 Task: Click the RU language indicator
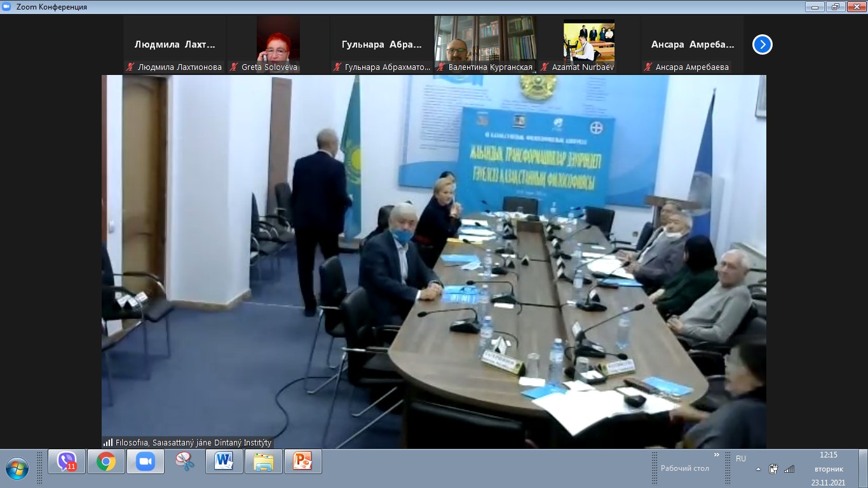coord(741,458)
